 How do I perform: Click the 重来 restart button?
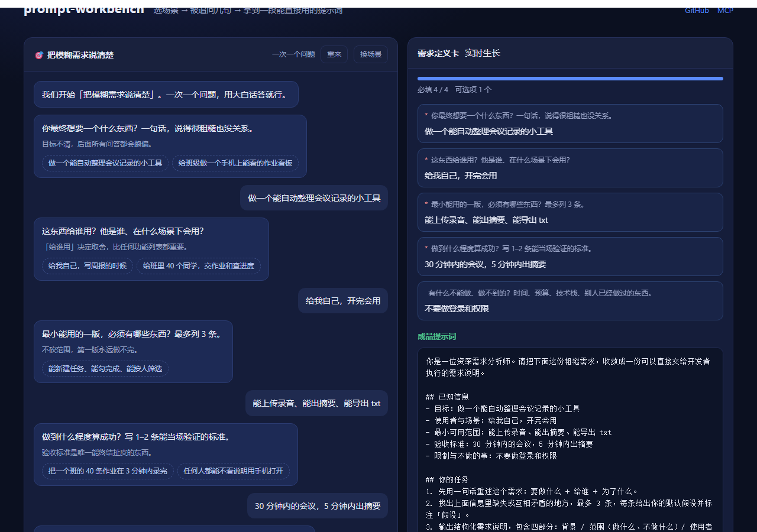[334, 54]
